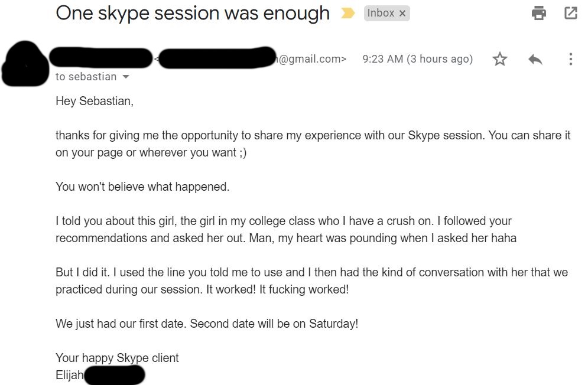Click the redacted sender name in header
588x385 pixels.
click(100, 58)
